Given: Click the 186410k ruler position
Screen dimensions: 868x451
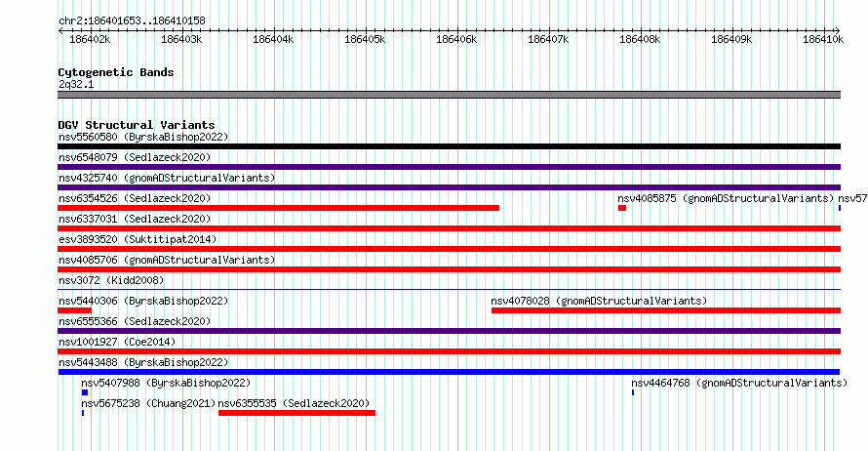Looking at the screenshot, I should pos(823,39).
